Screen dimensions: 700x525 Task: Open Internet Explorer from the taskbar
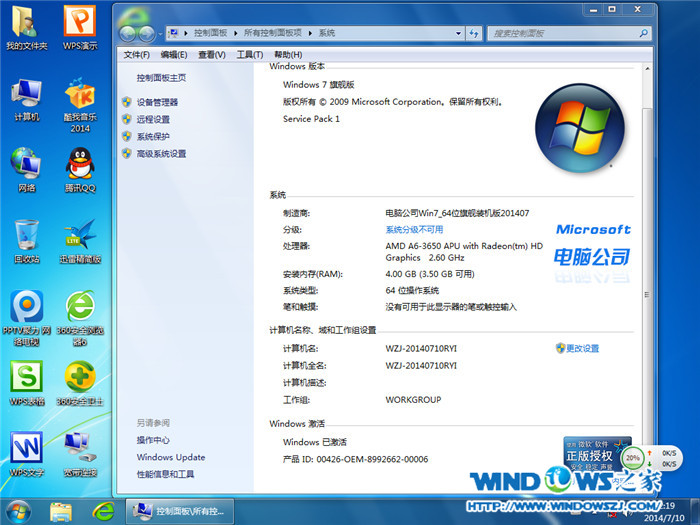(102, 511)
